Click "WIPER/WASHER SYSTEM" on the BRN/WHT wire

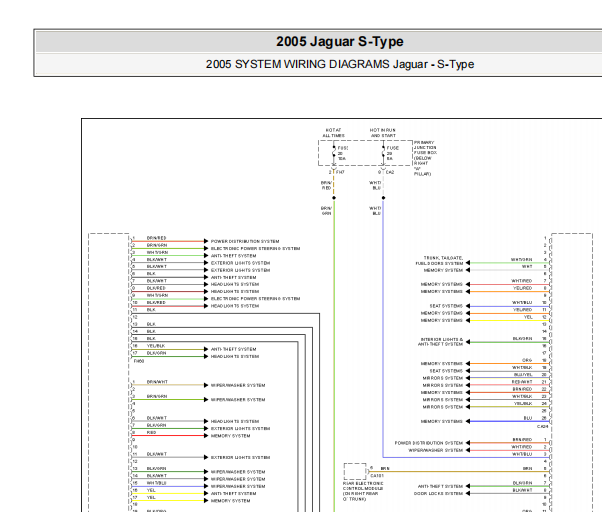[x=238, y=385]
